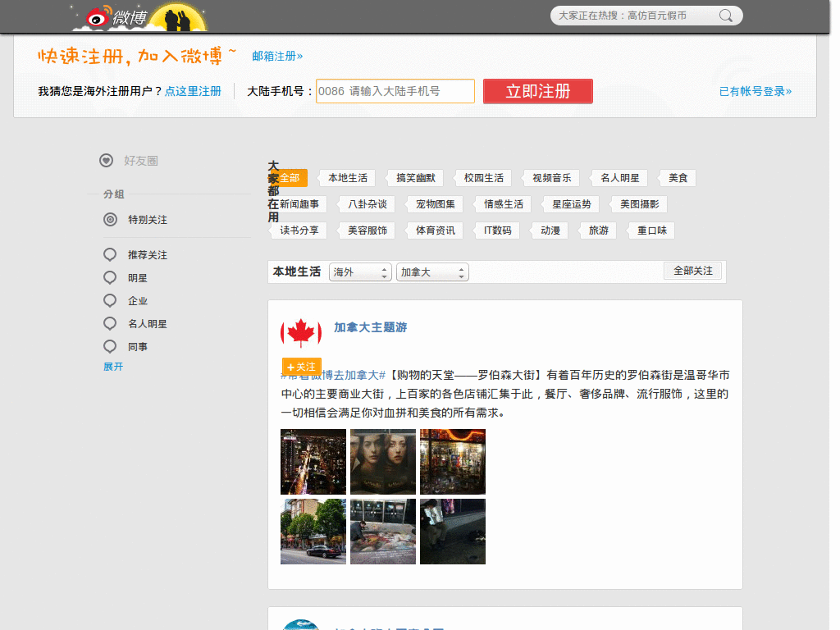Screen dimensions: 840x630
Task: Select the 校园生活 category tag
Action: (x=484, y=178)
